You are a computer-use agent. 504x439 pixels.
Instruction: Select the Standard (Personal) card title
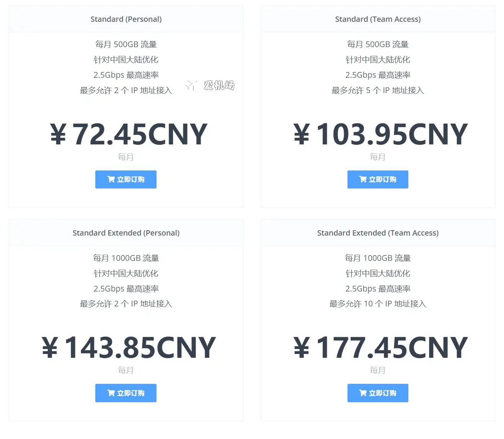pos(126,19)
